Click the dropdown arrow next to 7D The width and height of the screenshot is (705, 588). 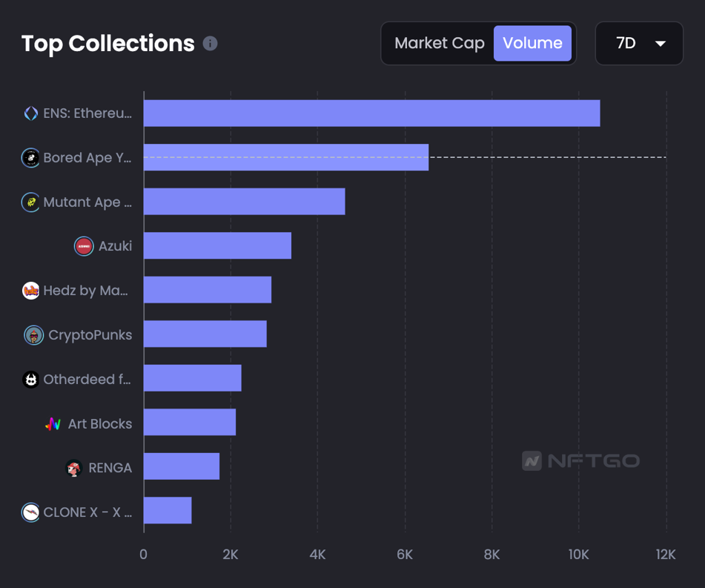point(660,44)
